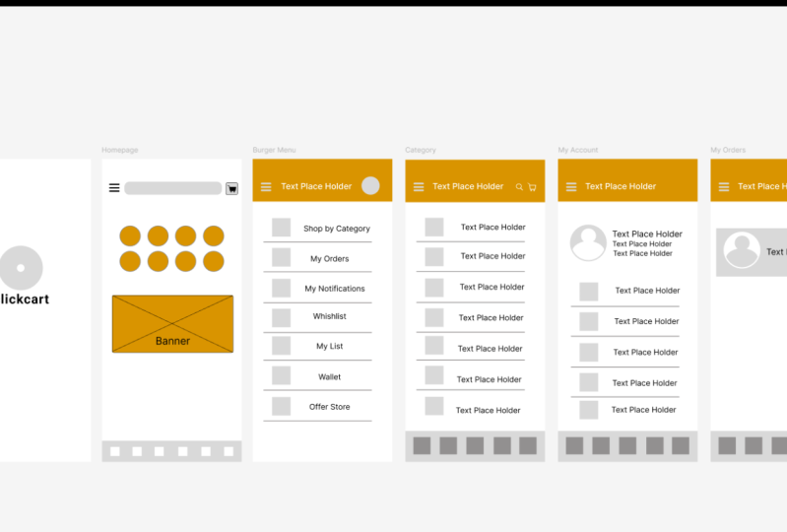Click hamburger icon in Category frame header
Screen dimensions: 787x532
[419, 187]
